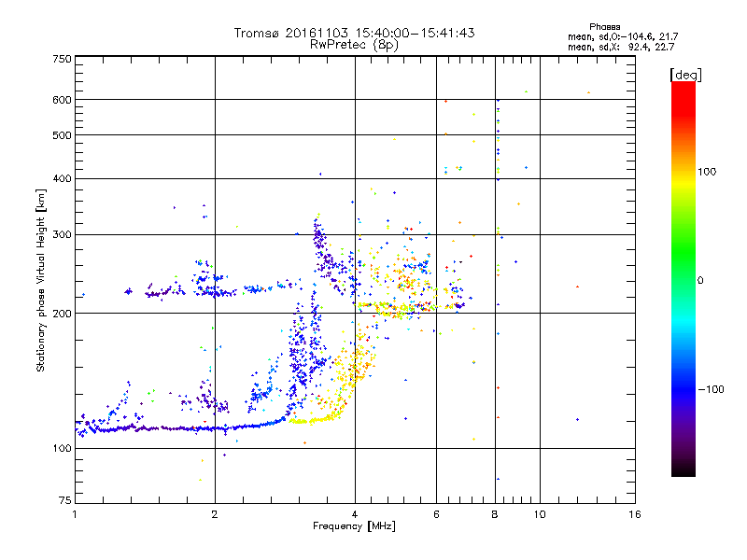Click the '500' y-axis tick label

[x=62, y=135]
